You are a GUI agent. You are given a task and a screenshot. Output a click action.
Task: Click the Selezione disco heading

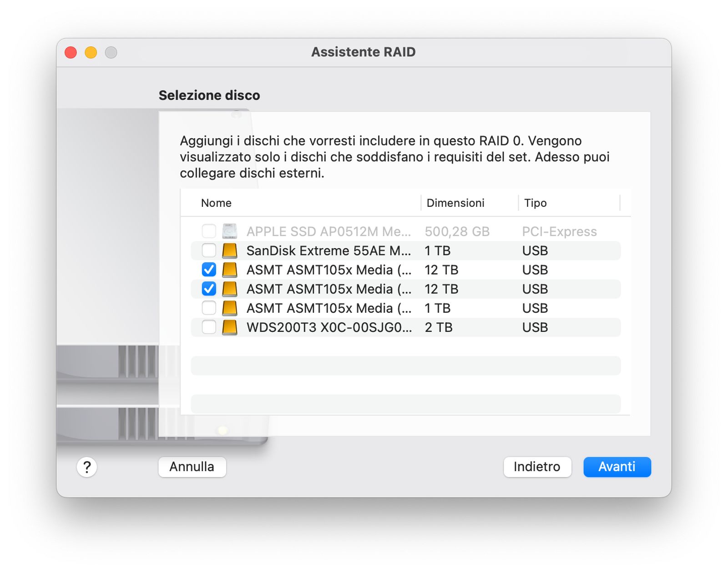point(209,95)
